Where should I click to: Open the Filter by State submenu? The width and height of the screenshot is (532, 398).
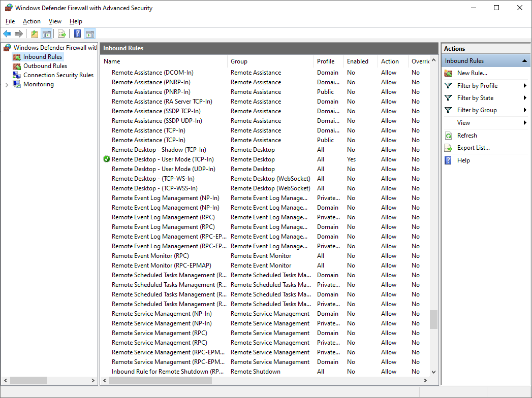click(x=475, y=98)
